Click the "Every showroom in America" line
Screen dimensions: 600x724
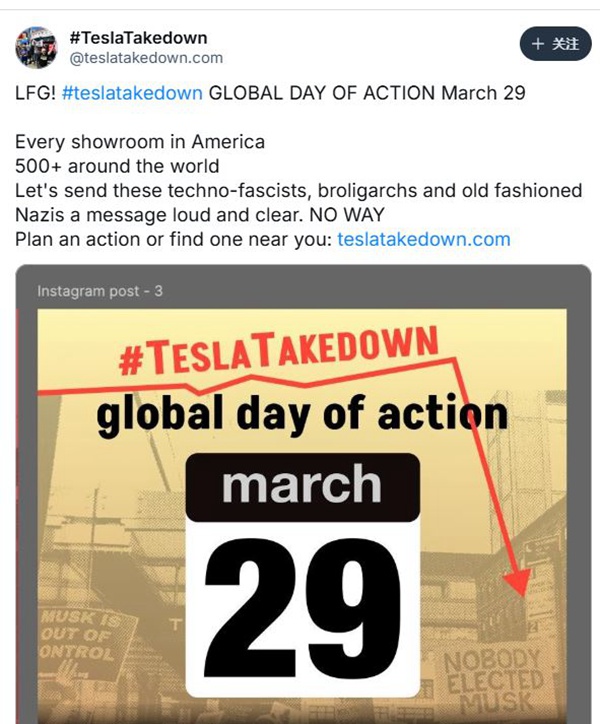[x=140, y=141]
